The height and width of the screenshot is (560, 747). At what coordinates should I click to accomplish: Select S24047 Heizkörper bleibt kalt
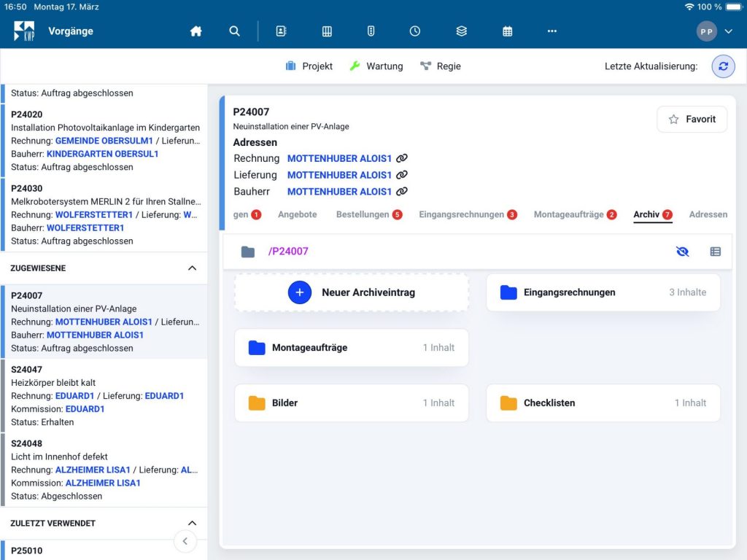(x=104, y=395)
